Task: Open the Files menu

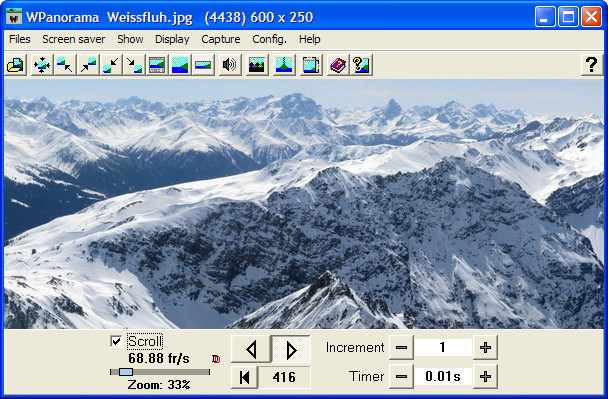Action: [20, 39]
